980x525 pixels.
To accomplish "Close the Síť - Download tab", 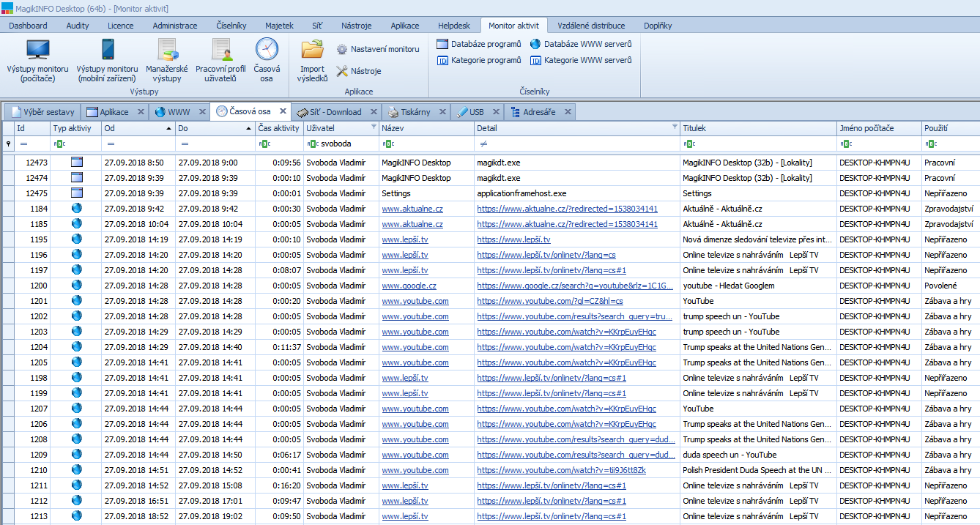I will point(374,112).
